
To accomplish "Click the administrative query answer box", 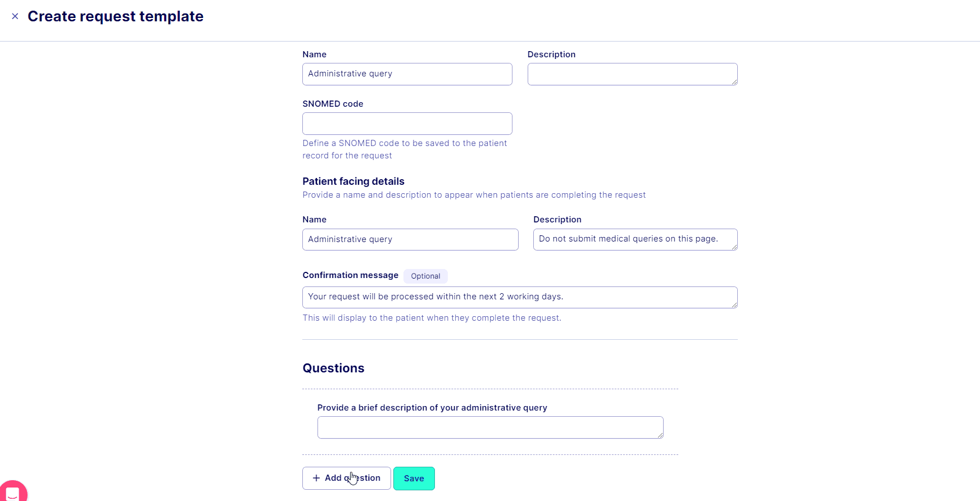I will 489,427.
